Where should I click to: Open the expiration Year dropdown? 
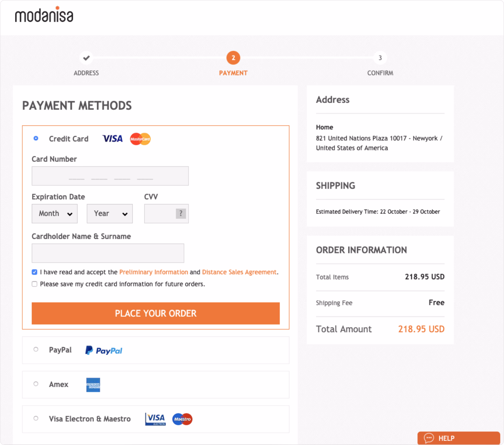pyautogui.click(x=110, y=213)
